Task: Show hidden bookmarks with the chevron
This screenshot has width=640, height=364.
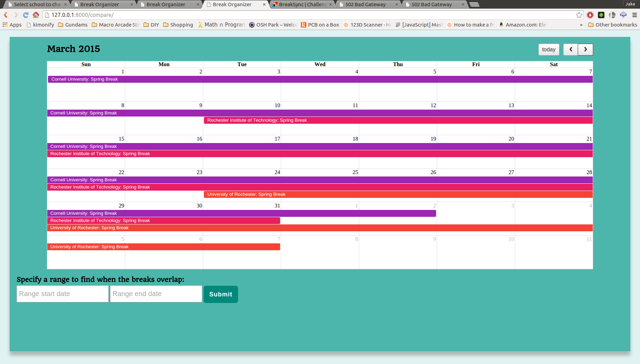Action: coord(581,25)
